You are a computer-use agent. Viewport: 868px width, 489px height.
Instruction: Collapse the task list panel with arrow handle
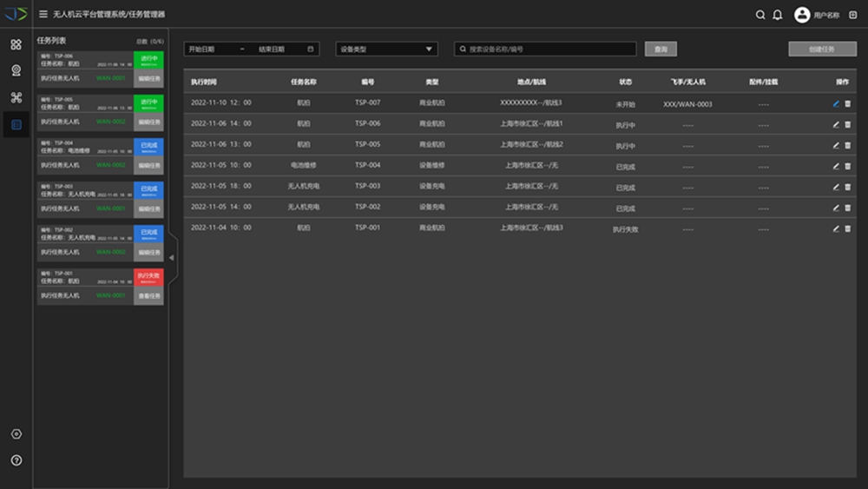(172, 257)
